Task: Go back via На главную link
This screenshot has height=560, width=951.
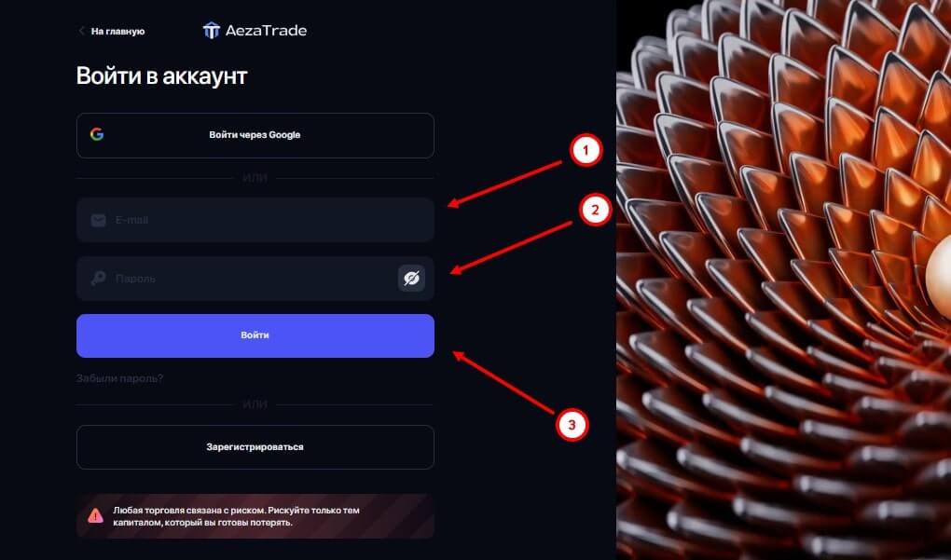Action: click(x=117, y=32)
